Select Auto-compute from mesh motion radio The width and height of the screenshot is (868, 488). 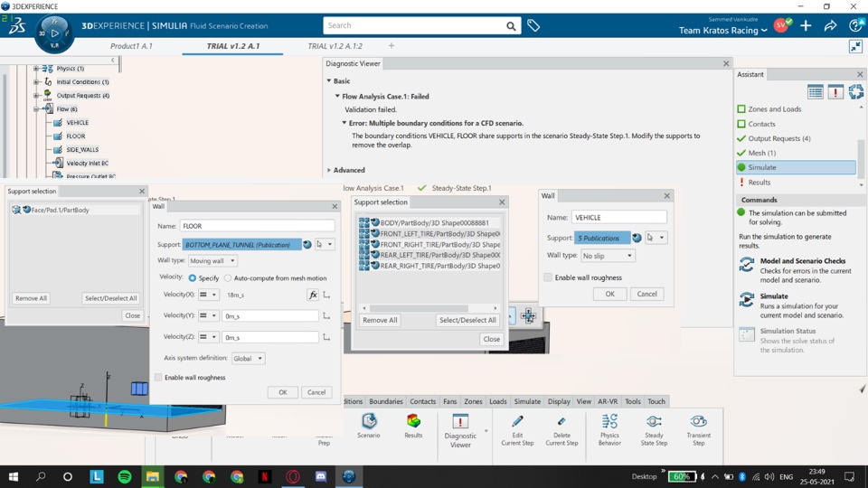click(x=228, y=277)
